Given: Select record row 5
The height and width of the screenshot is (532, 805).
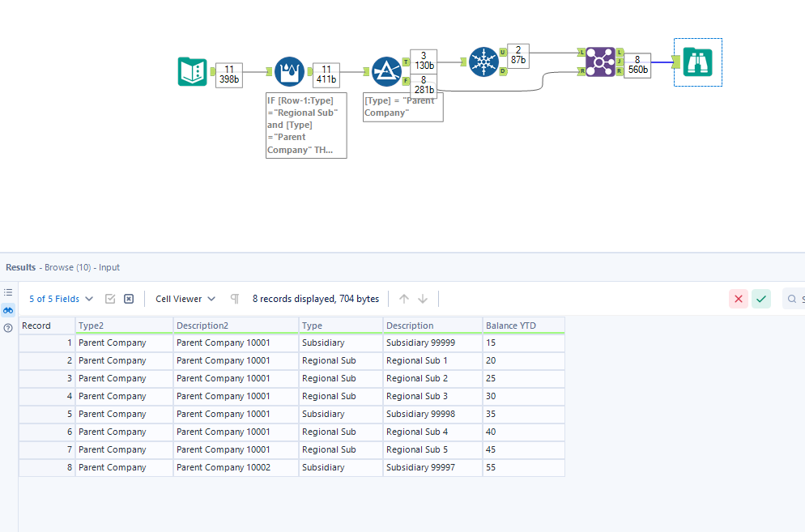Looking at the screenshot, I should click(47, 414).
